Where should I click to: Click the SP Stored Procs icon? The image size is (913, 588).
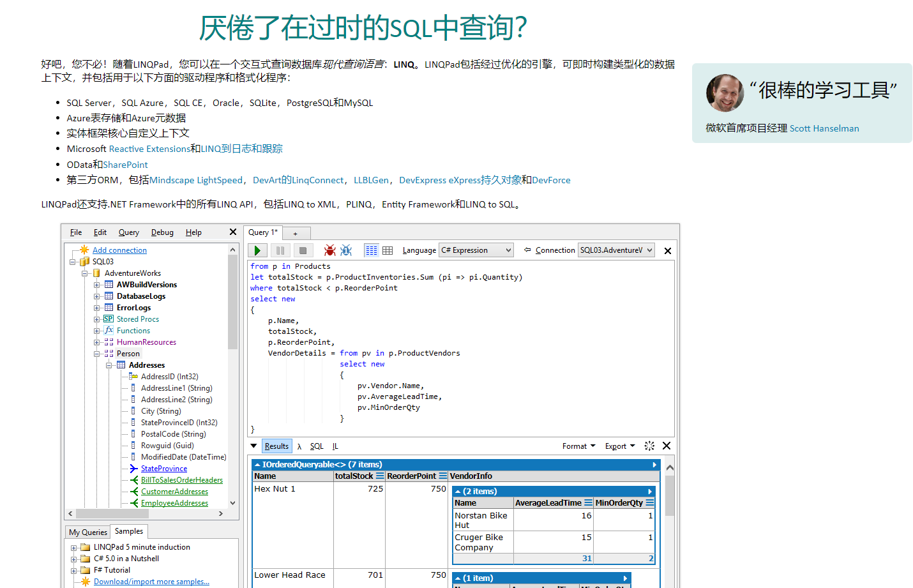(109, 319)
